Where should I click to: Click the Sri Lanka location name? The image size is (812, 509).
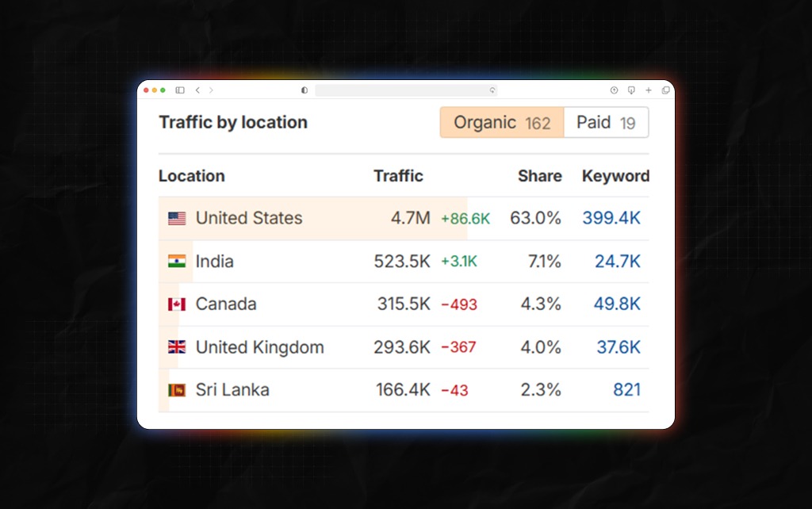232,390
